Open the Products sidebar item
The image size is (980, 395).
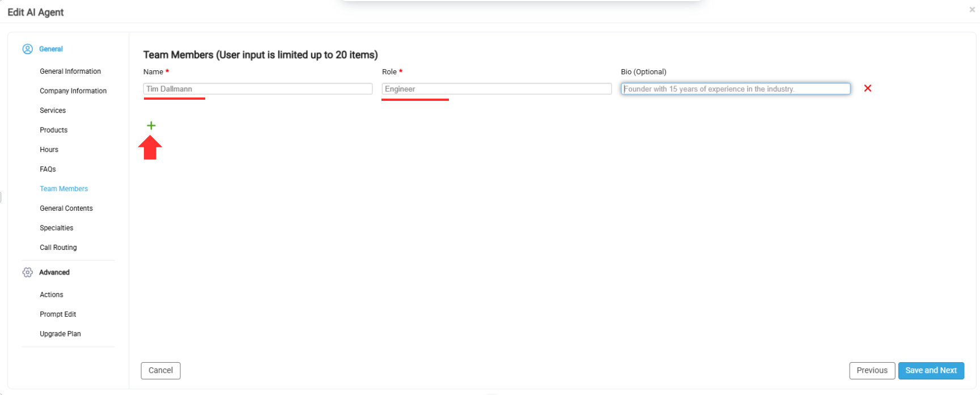pos(54,130)
